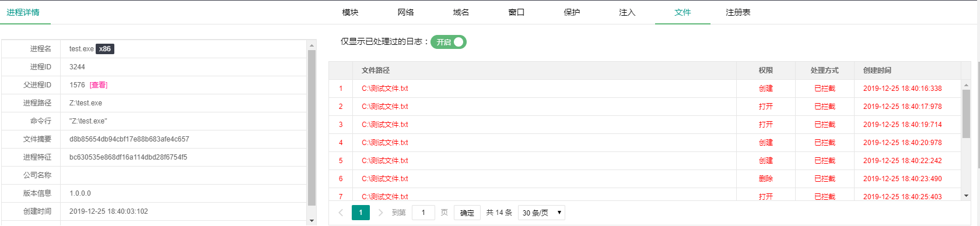Screen dimensions: 980x226
Task: Click file digest d8b85654db94cbf17e88b683afe4c657
Action: click(129, 139)
